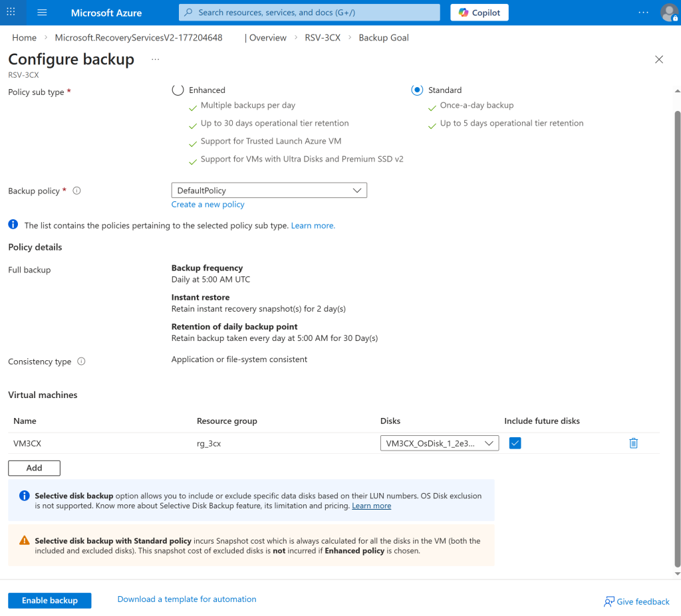Navigate to RSV-3CX breadcrumb
The image size is (681, 616).
pos(323,38)
